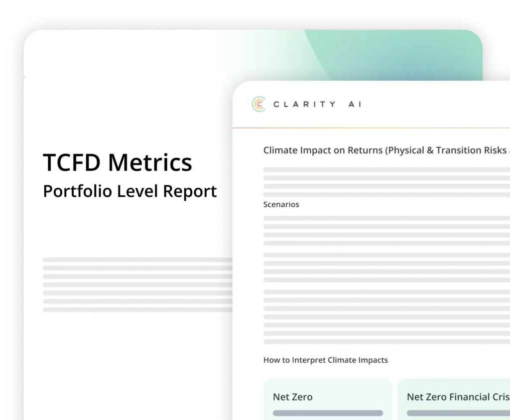Select the 'Portfolio Level Report' subtitle
Image resolution: width=510 pixels, height=420 pixels.
pyautogui.click(x=130, y=191)
